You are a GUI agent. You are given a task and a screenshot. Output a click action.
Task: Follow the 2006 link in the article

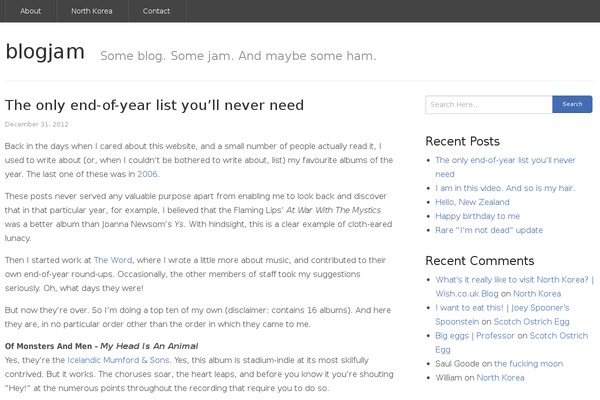(147, 174)
